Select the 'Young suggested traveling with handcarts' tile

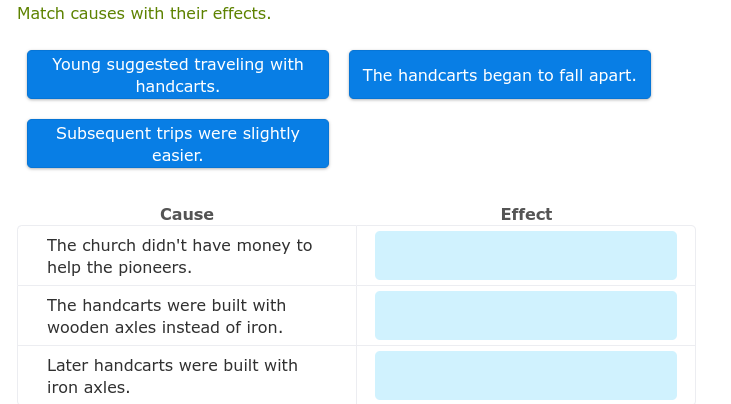tap(178, 75)
